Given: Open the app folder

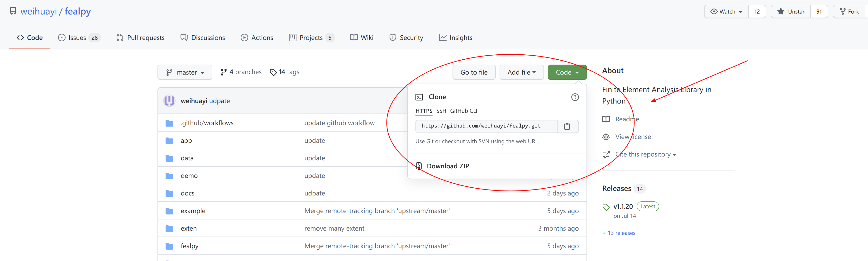Looking at the screenshot, I should coord(186,140).
